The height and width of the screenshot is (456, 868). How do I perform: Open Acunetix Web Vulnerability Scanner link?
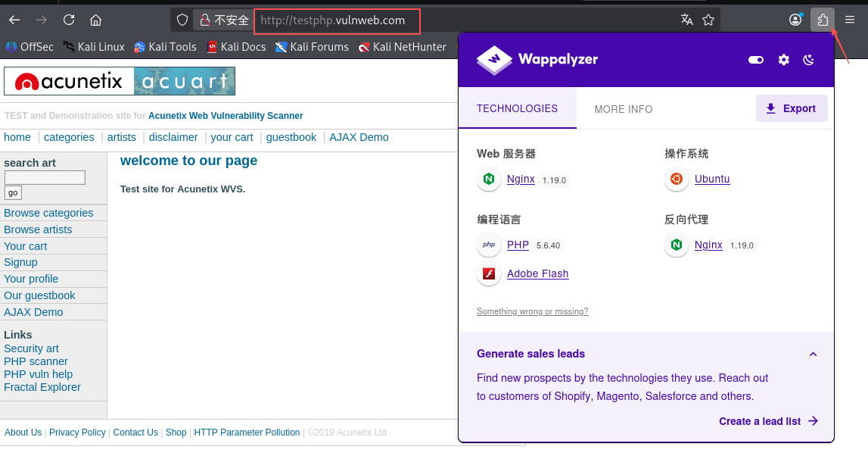[x=226, y=116]
